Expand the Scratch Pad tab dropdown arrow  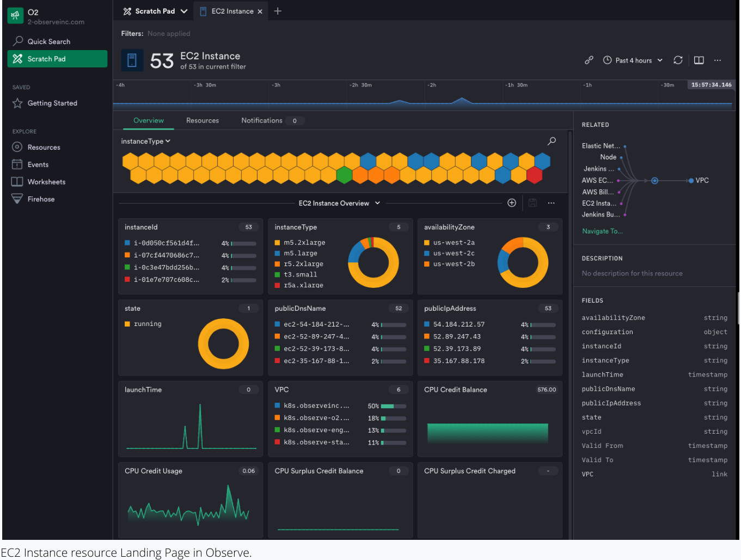tap(184, 11)
